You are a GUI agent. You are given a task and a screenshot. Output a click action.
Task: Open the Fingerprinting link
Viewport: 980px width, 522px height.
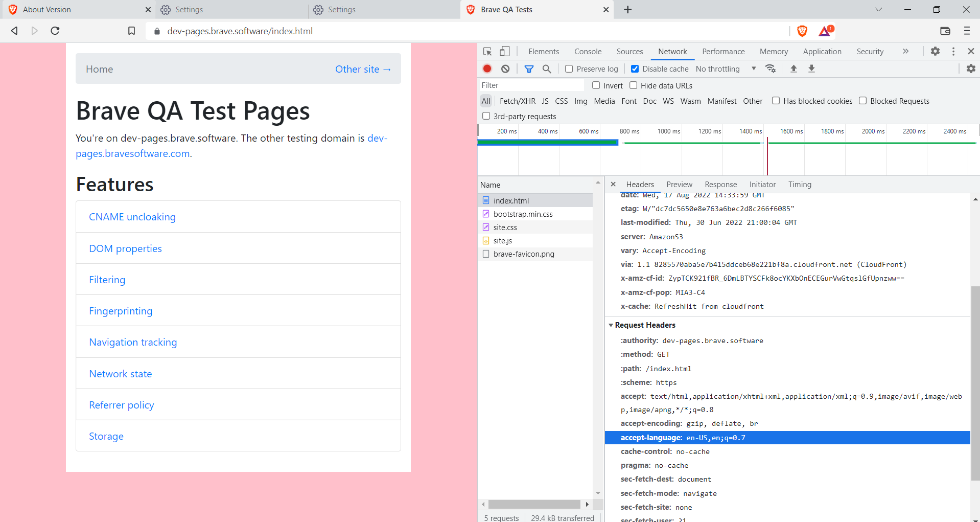click(x=121, y=311)
